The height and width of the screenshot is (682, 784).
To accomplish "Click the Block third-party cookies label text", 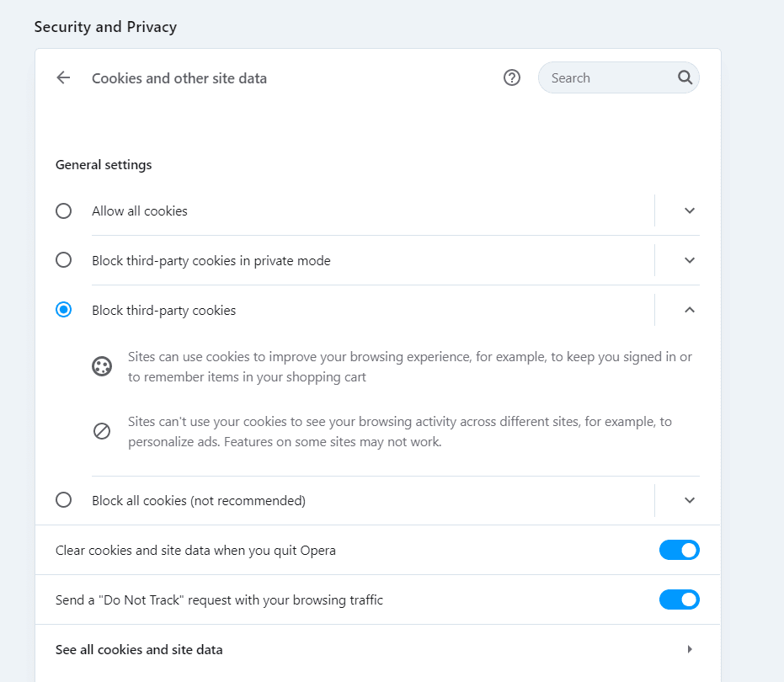I will coord(163,311).
